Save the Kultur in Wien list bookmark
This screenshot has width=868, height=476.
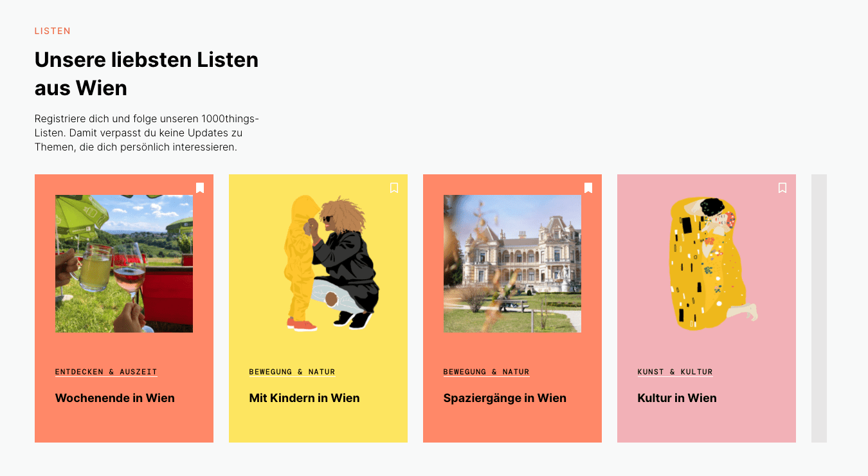(x=782, y=188)
